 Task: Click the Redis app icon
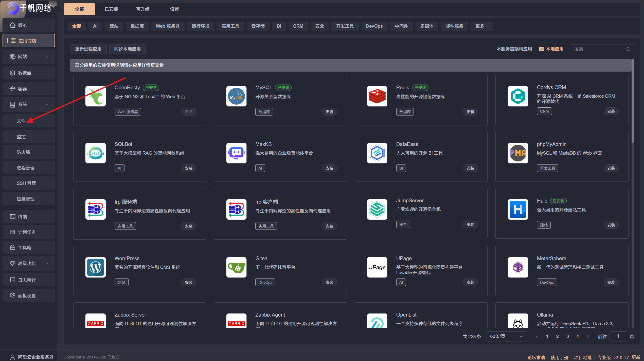(x=377, y=96)
